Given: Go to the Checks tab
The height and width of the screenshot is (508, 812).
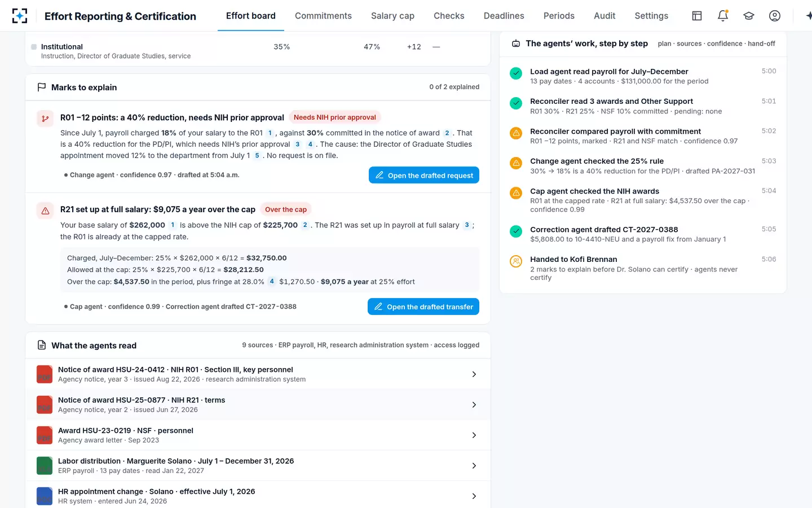Looking at the screenshot, I should (449, 16).
